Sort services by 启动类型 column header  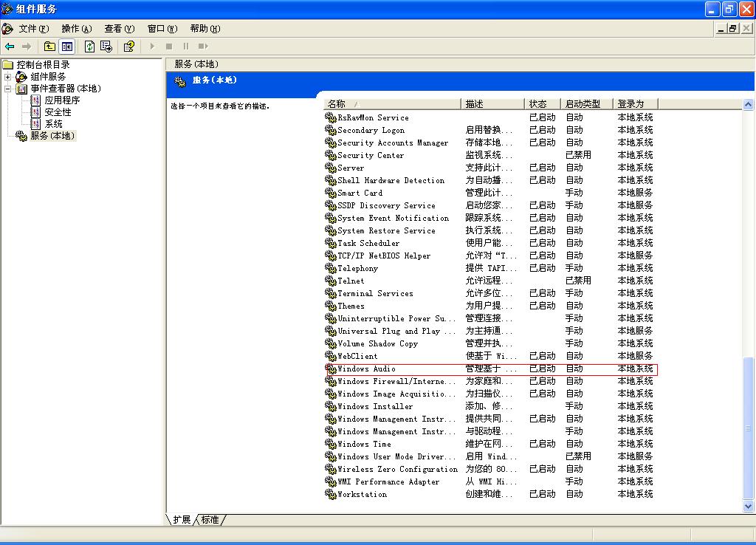583,104
